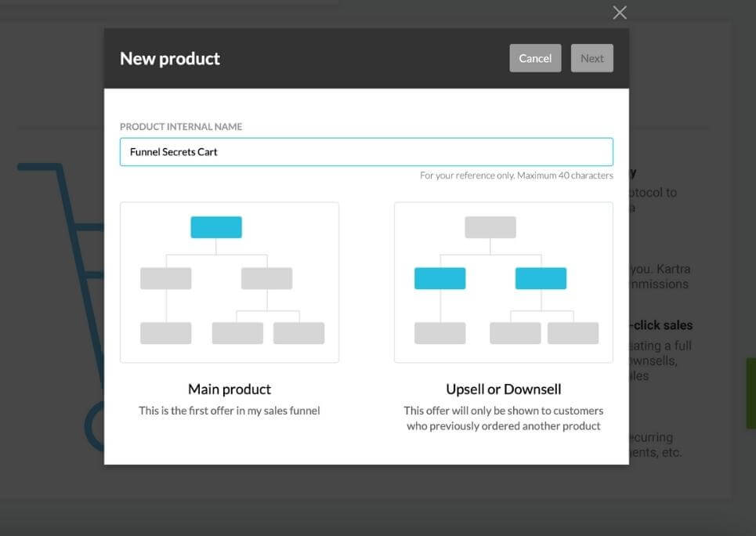Click the gray top node in Upsell diagram
This screenshot has height=536, width=756.
tap(490, 227)
